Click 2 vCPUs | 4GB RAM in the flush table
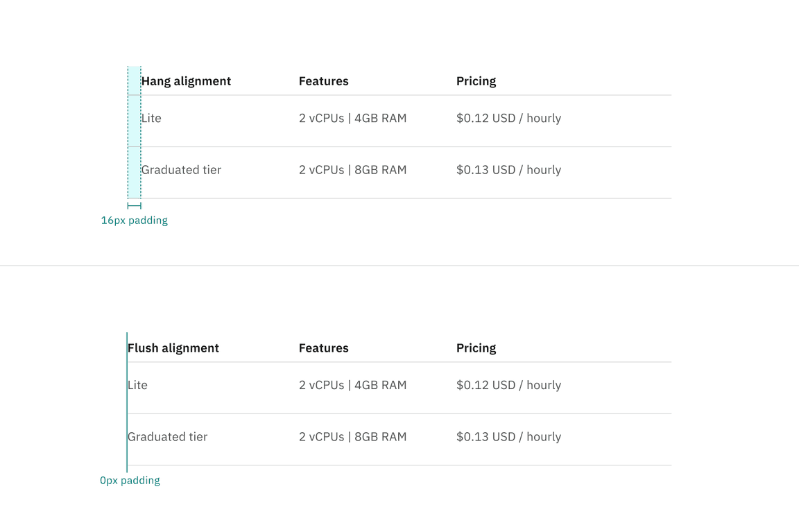Viewport: 799px width, 532px height. [352, 386]
